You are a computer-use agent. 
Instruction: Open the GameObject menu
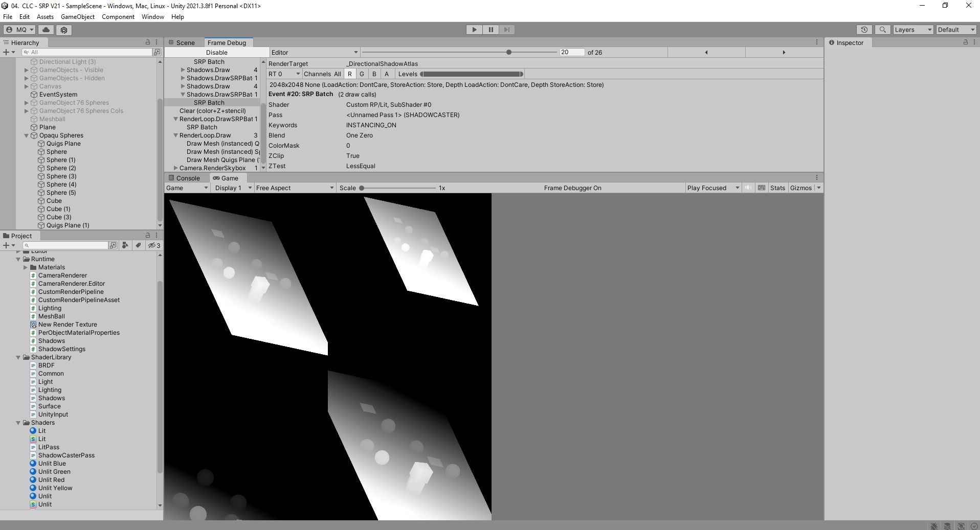[77, 17]
